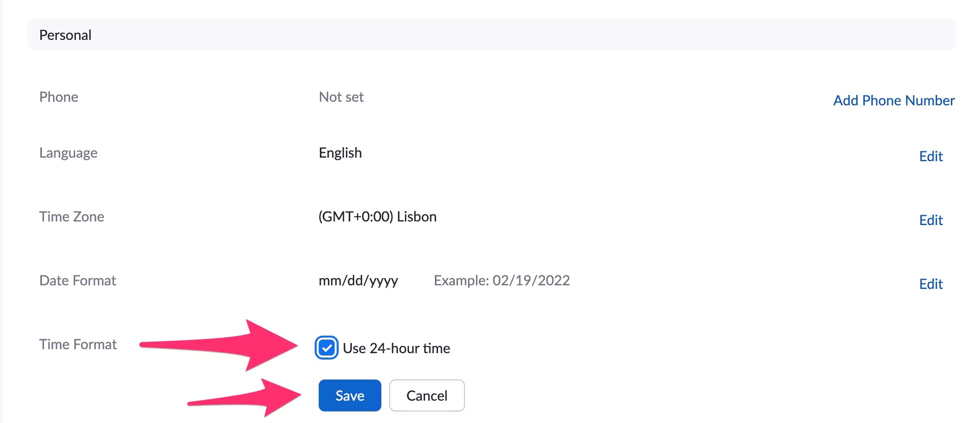The height and width of the screenshot is (423, 980).
Task: Click Cancel to discard time format changes
Action: [427, 395]
